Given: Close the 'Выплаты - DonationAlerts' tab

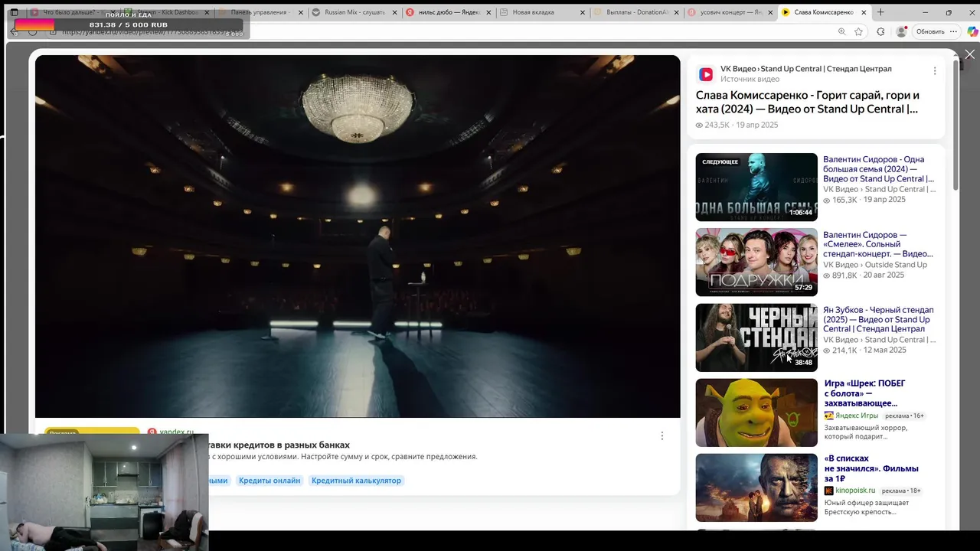Looking at the screenshot, I should pos(677,12).
